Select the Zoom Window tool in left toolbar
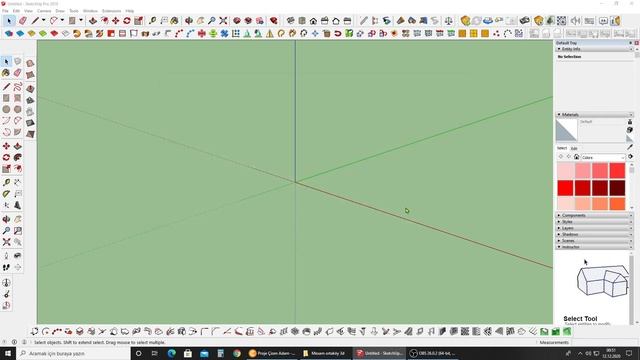The height and width of the screenshot is (360, 640). tap(18, 231)
